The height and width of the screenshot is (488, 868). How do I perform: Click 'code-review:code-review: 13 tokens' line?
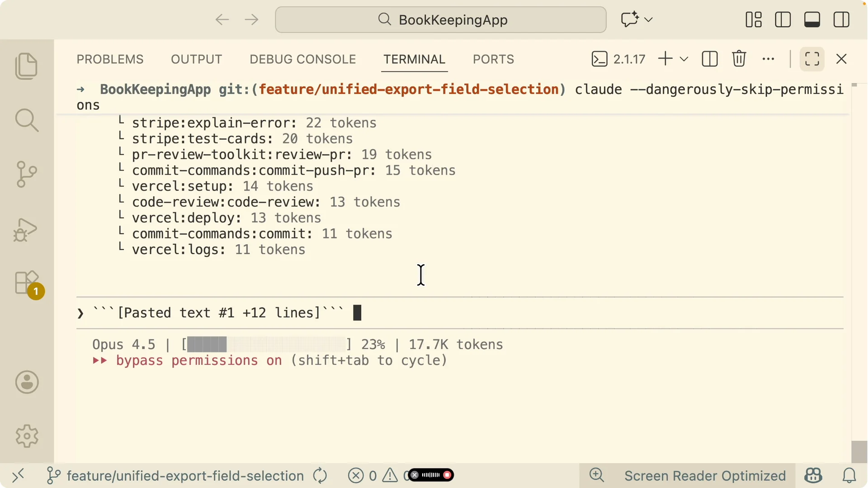point(266,202)
